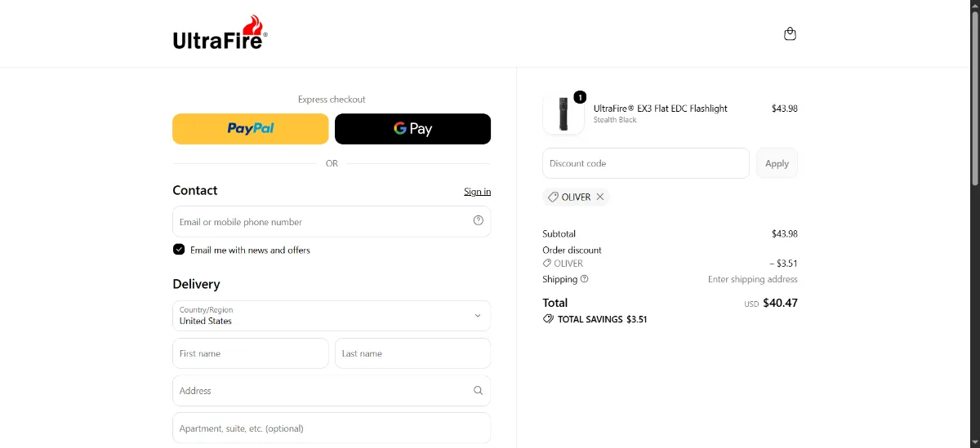The height and width of the screenshot is (448, 980).
Task: Click the Enter shipping address text
Action: [x=753, y=279]
